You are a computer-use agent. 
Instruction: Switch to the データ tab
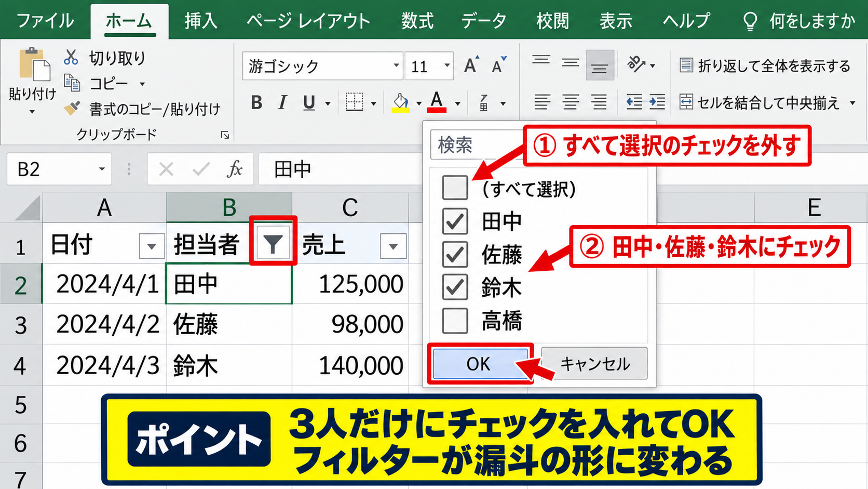pos(484,21)
